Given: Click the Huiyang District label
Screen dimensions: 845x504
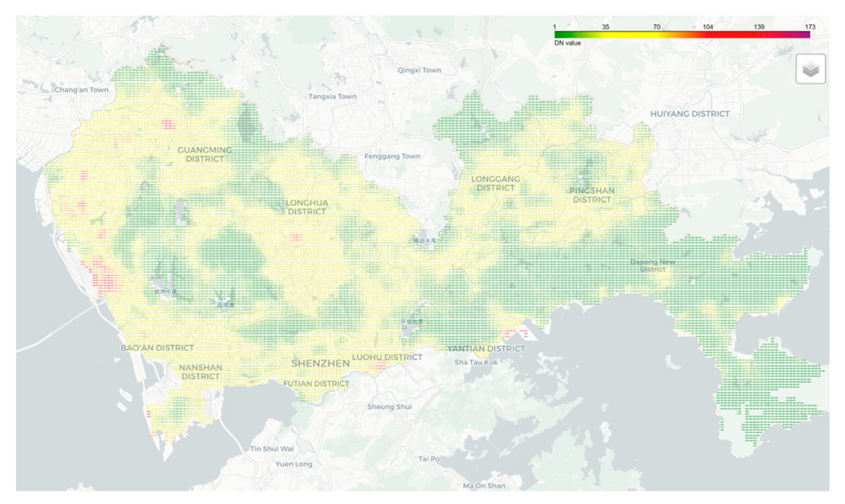Looking at the screenshot, I should click(x=690, y=114).
